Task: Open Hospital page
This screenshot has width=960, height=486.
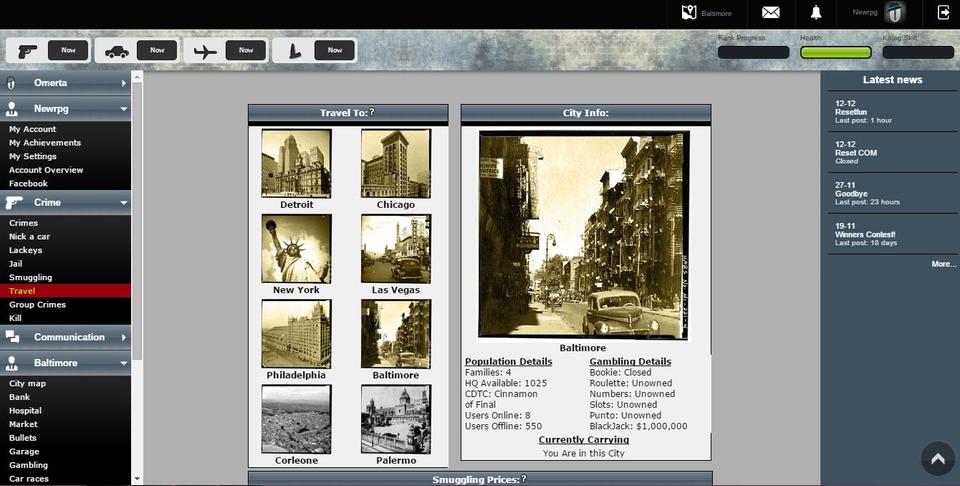Action: (25, 411)
